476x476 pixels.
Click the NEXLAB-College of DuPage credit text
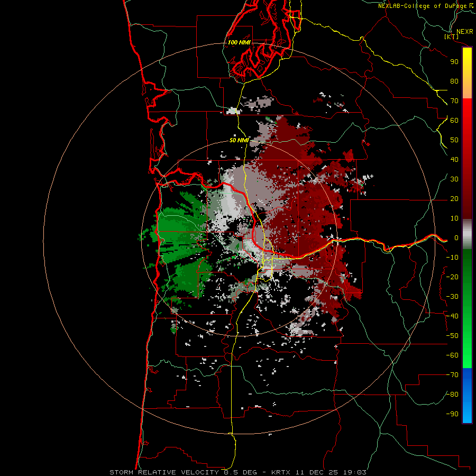[426, 6]
